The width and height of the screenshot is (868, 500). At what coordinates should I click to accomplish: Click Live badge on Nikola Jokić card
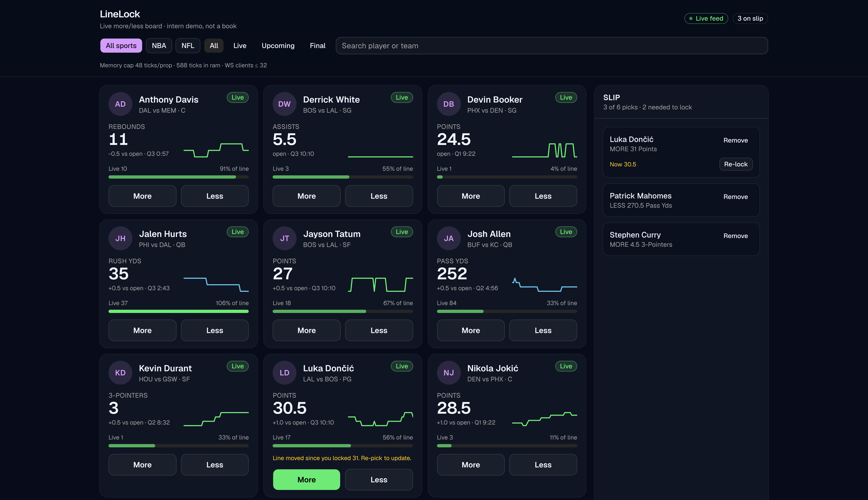click(566, 366)
